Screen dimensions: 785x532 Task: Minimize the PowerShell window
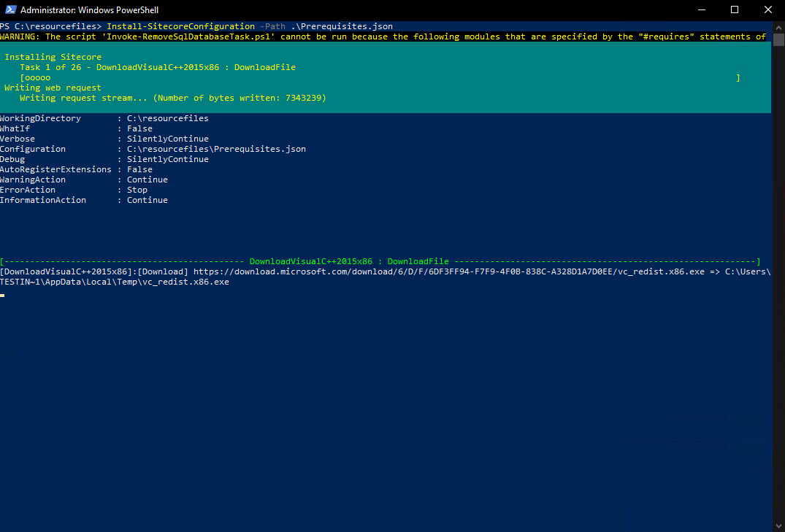pyautogui.click(x=702, y=9)
